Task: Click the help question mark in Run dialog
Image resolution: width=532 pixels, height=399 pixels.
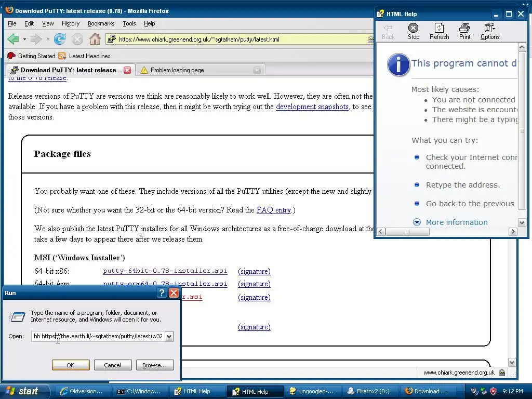Action: pos(162,293)
